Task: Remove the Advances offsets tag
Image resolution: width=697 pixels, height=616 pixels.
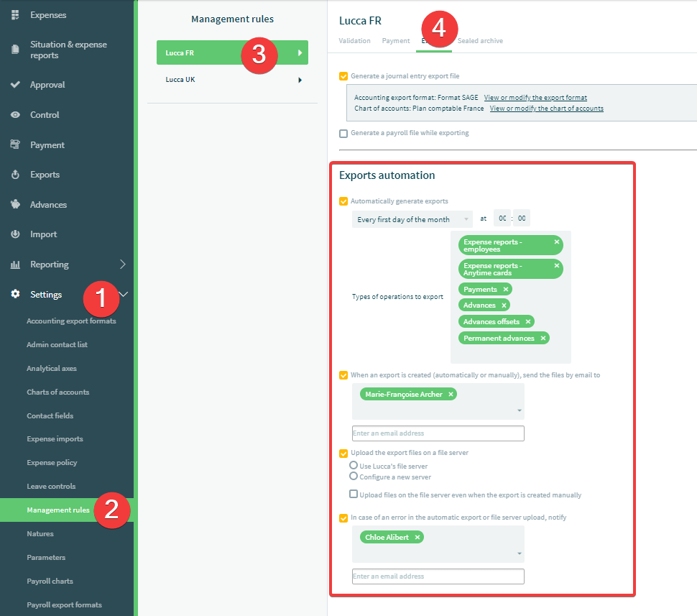Action: (527, 321)
